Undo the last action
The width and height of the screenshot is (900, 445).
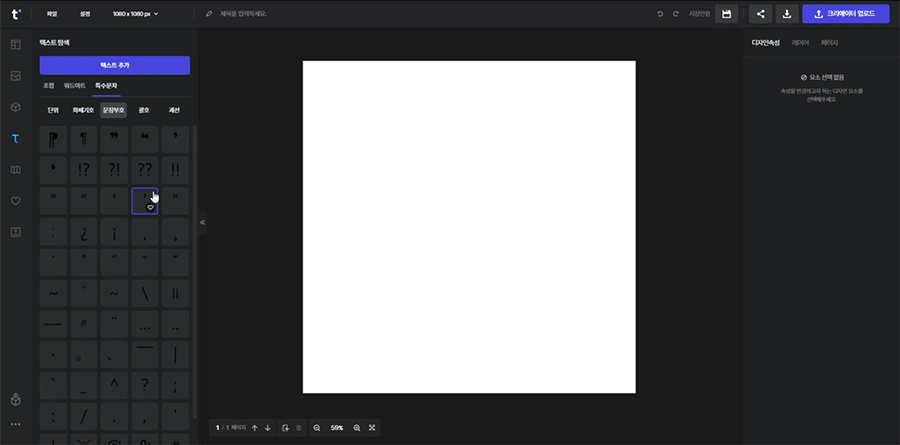(x=660, y=14)
